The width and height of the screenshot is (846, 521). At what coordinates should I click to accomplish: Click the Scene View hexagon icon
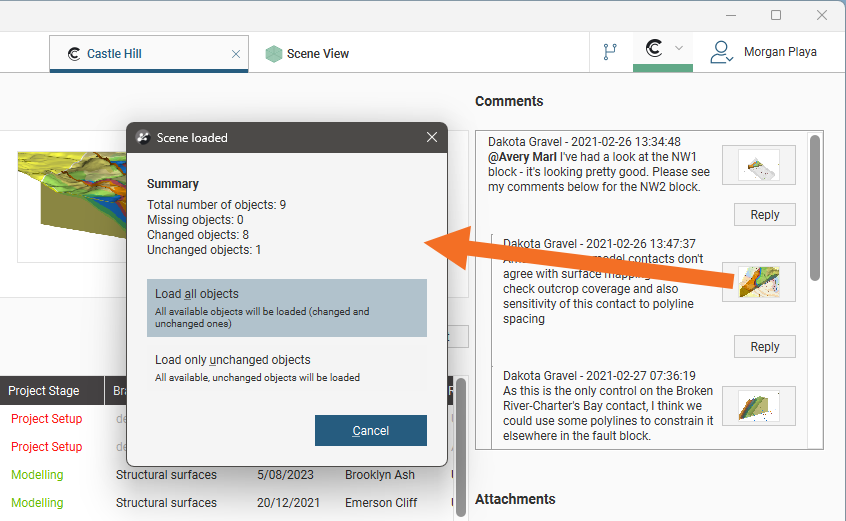coord(273,54)
